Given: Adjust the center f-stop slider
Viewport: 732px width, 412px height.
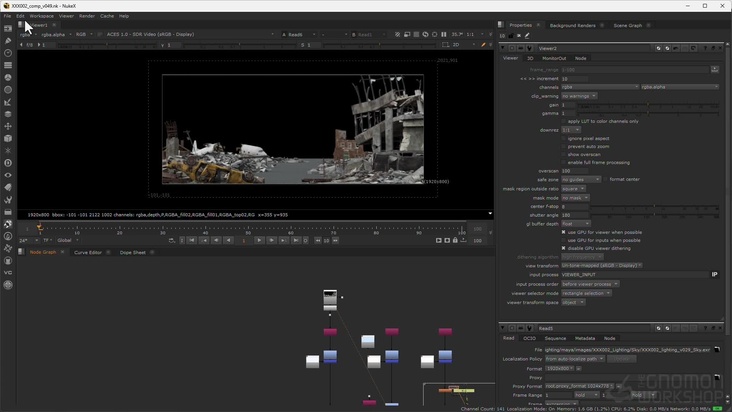Looking at the screenshot, I should 654,207.
